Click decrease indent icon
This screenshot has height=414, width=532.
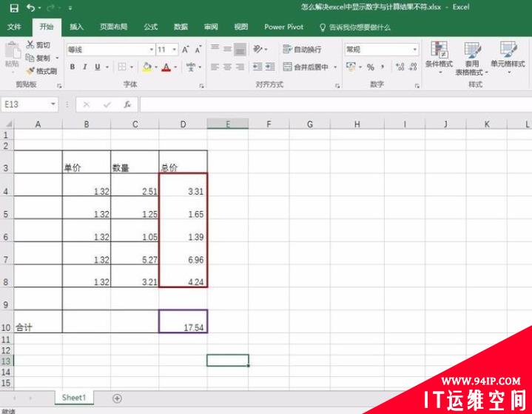tap(257, 67)
